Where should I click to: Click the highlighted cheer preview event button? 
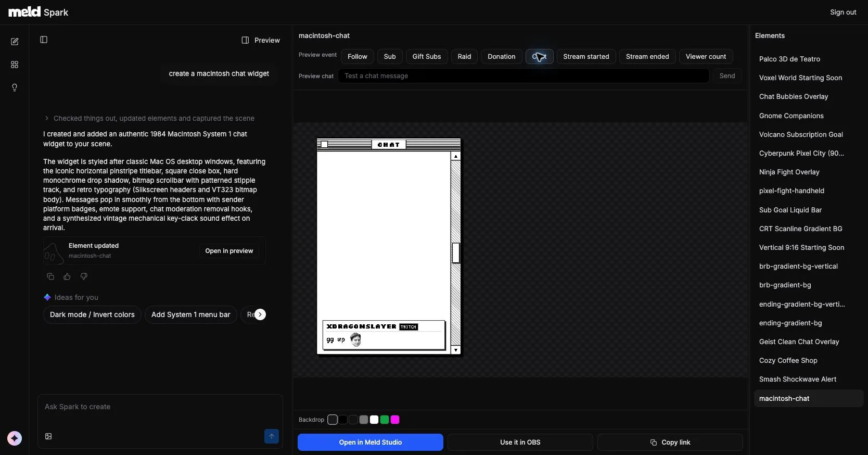click(540, 57)
